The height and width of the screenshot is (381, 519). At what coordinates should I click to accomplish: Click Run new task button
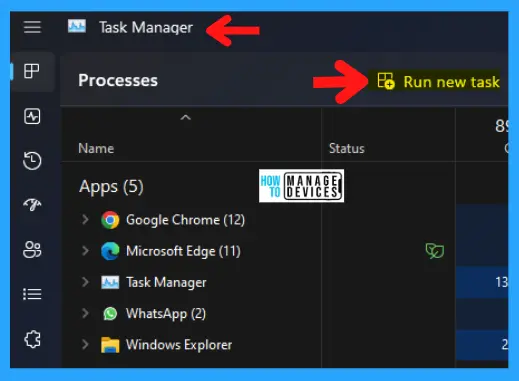click(438, 82)
